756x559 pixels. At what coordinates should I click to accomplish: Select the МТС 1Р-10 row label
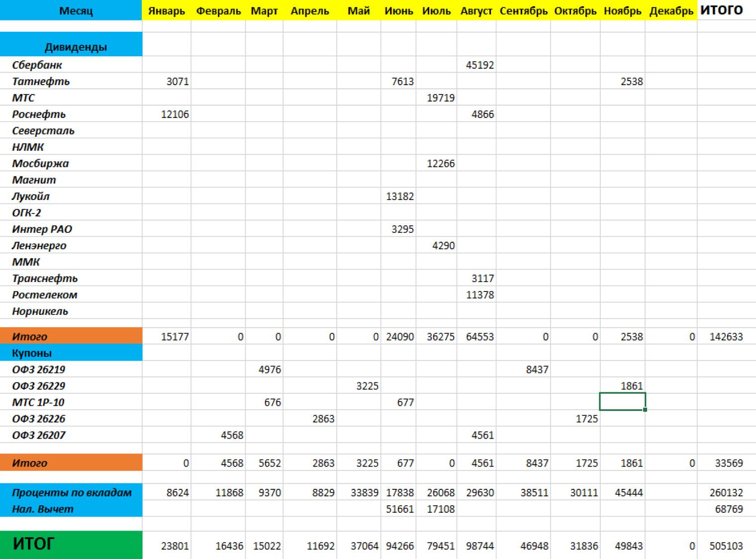(x=38, y=402)
